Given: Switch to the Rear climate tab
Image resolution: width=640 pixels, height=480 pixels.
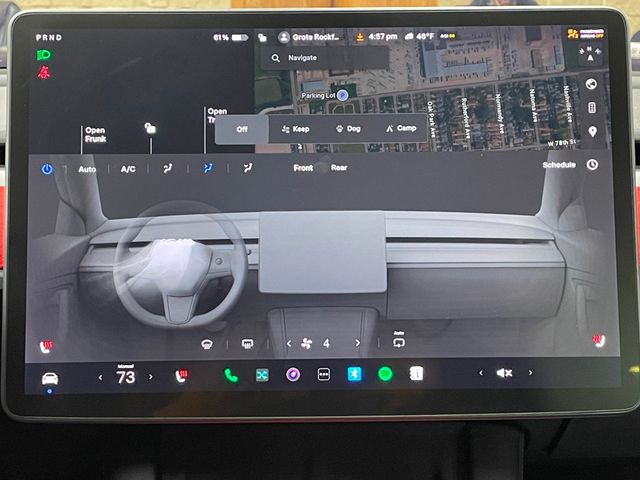Looking at the screenshot, I should (x=339, y=168).
